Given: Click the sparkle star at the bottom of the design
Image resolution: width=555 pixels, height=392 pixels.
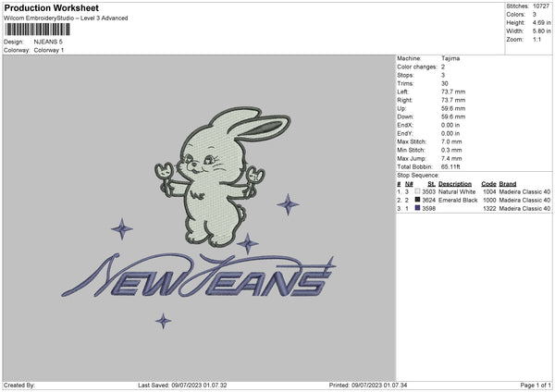Looking at the screenshot, I should pos(164,321).
